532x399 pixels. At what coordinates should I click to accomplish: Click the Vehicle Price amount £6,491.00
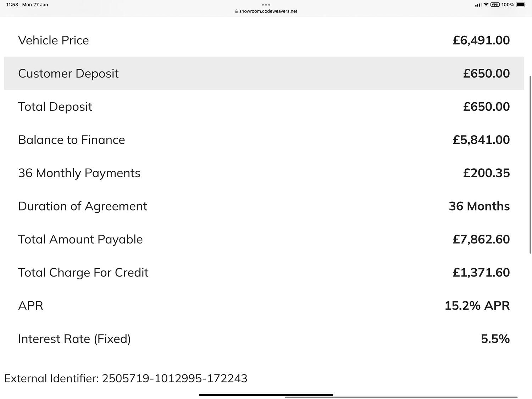coord(481,40)
